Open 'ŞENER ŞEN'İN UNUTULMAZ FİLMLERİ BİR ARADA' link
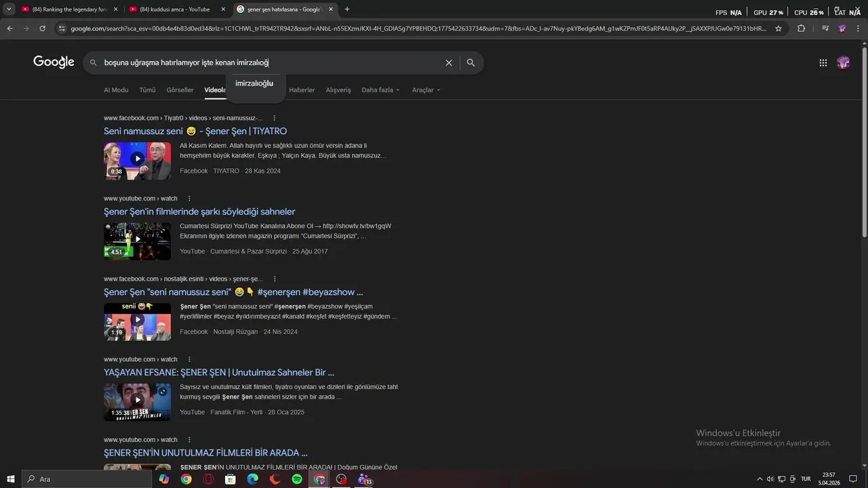Viewport: 868px width, 488px height. [205, 453]
